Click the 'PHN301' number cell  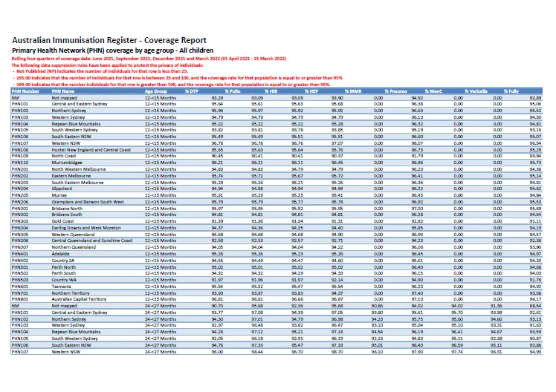pos(20,209)
